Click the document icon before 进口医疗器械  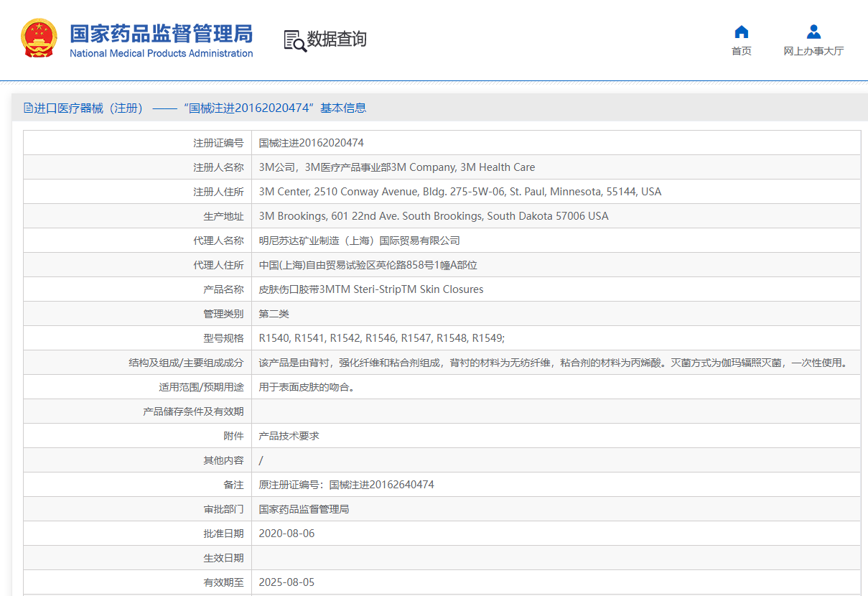pos(28,108)
